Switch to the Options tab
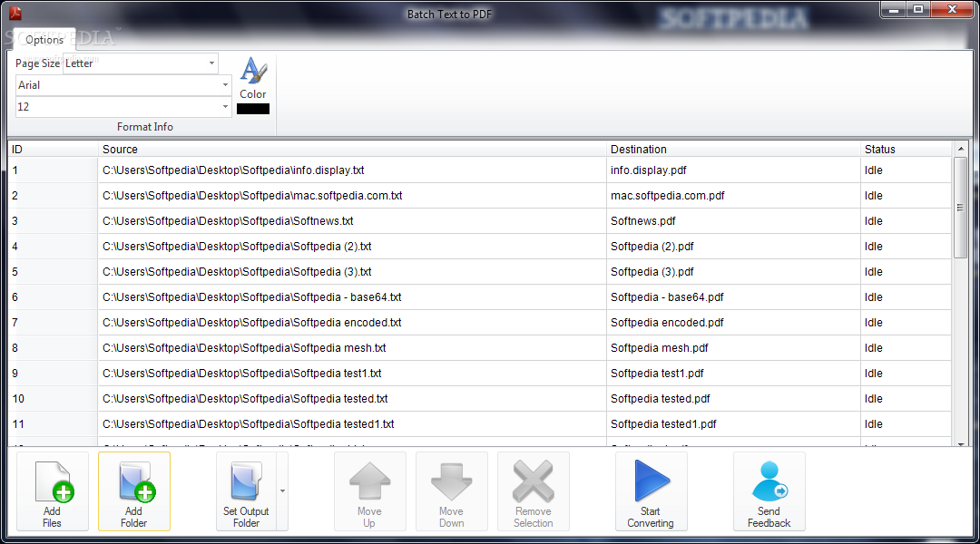 coord(44,39)
